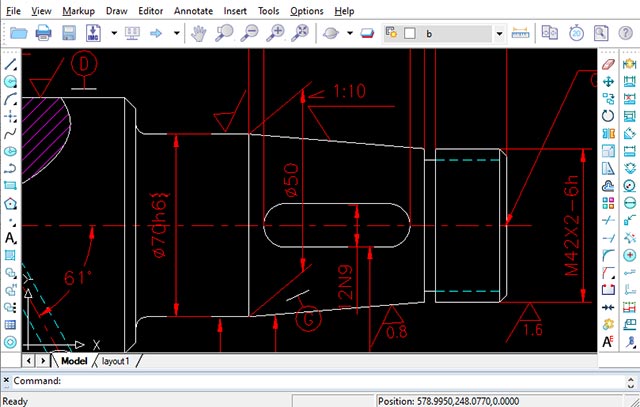Image resolution: width=640 pixels, height=407 pixels.
Task: Click the Help question mark icon
Action: pos(625,33)
